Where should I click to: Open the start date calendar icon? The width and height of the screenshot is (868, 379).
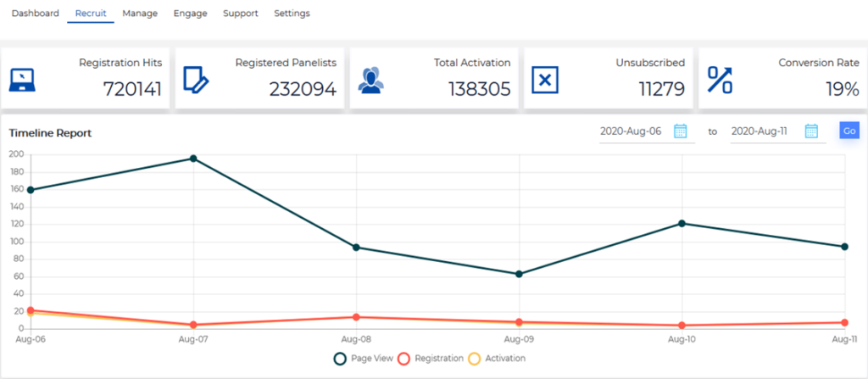(680, 131)
